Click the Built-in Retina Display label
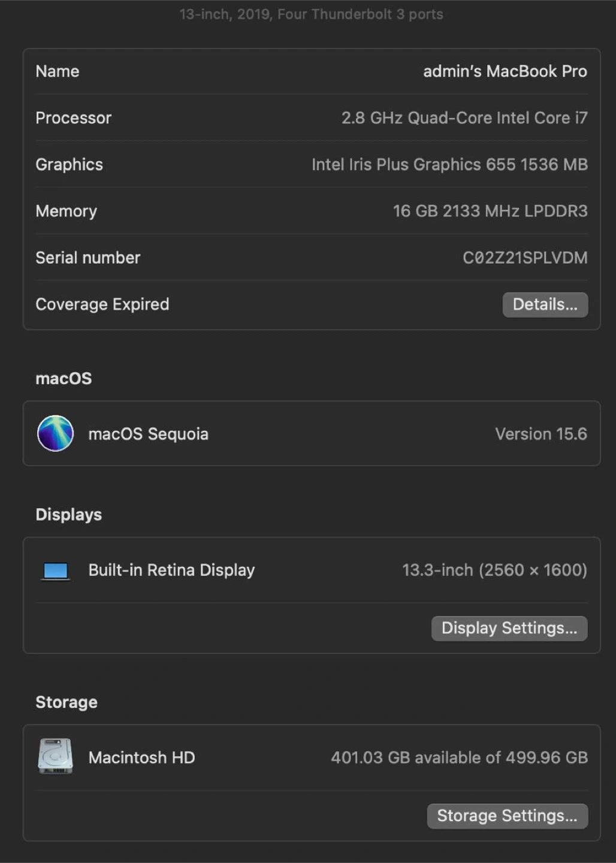The image size is (616, 863). [171, 570]
